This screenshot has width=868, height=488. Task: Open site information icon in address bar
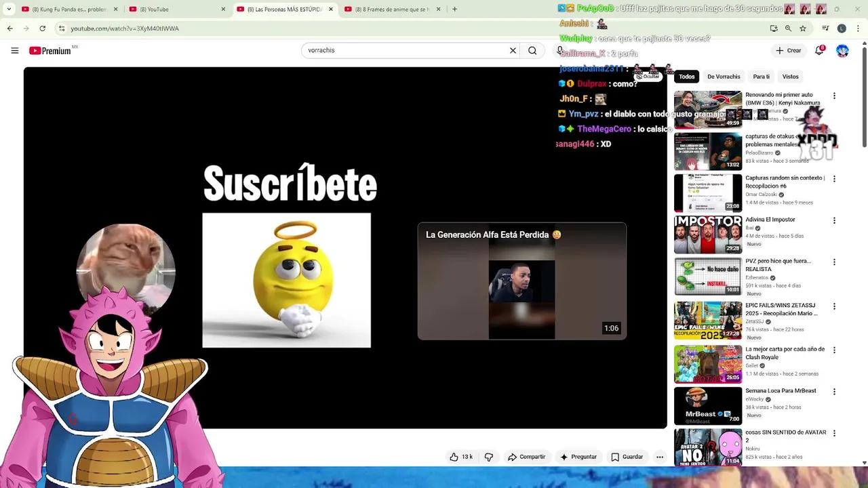(x=62, y=28)
